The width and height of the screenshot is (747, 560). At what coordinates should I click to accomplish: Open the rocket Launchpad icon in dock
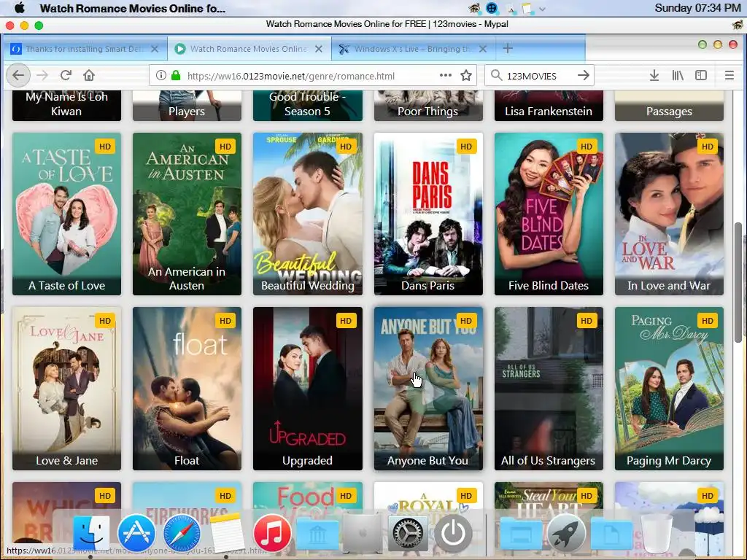point(566,533)
